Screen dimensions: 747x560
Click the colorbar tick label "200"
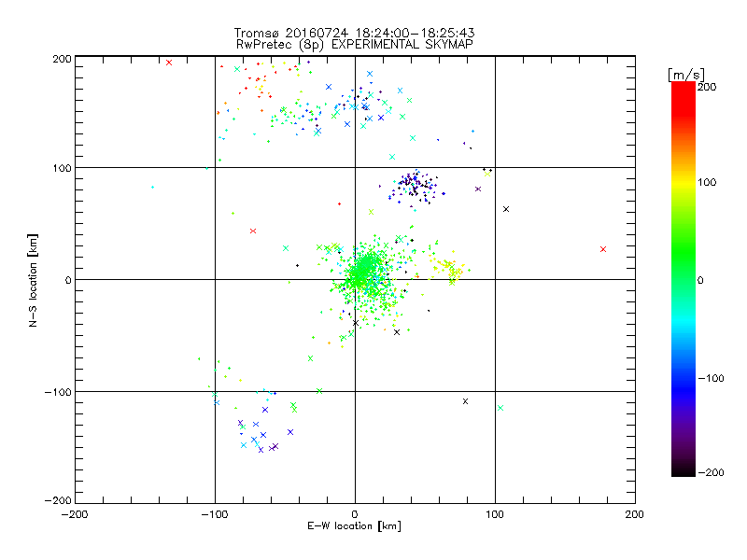[x=706, y=87]
